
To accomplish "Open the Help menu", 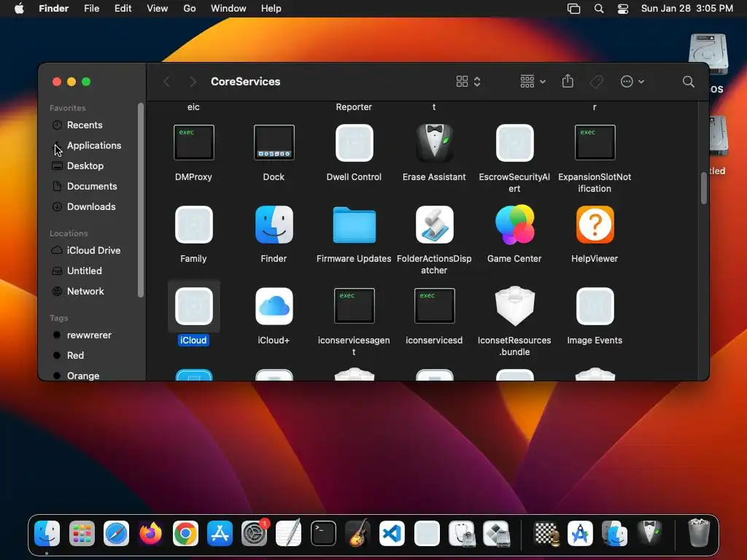I will point(271,9).
